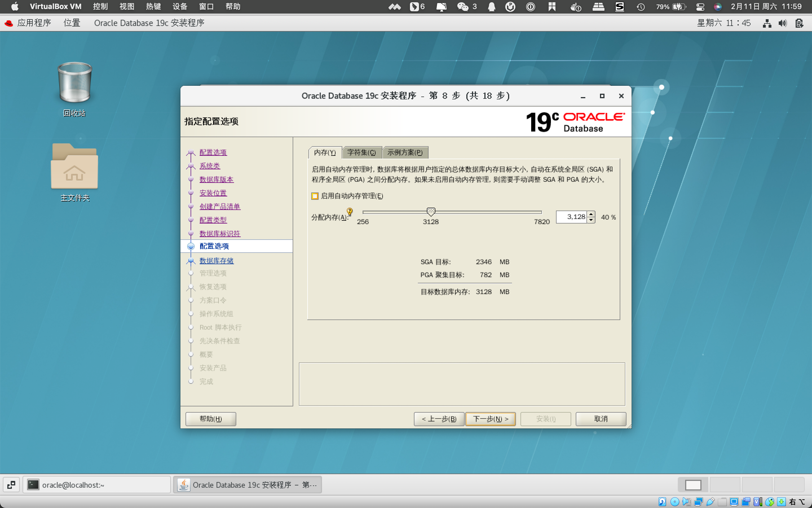Click the Apple menu icon

tap(15, 6)
